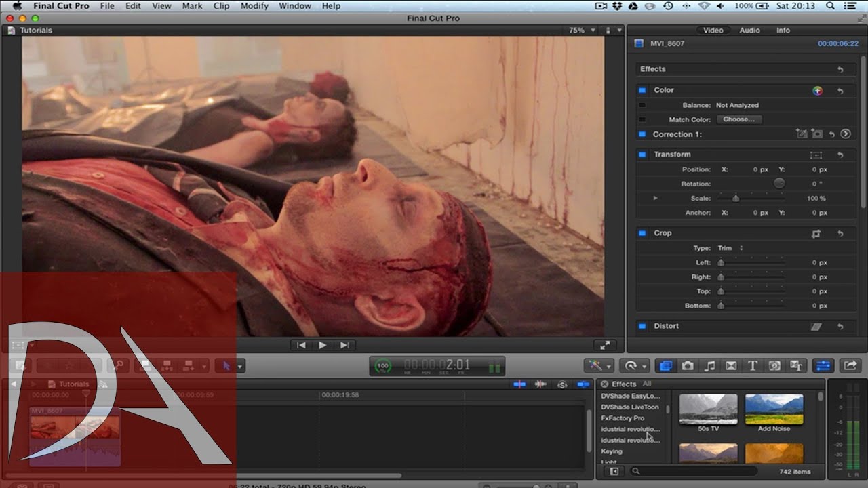The height and width of the screenshot is (488, 868).
Task: Reset the Crop section
Action: 840,233
